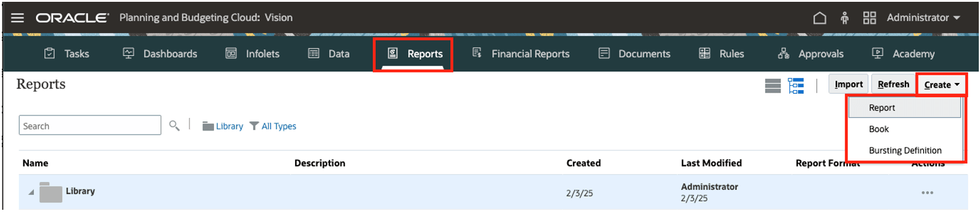Image resolution: width=980 pixels, height=220 pixels.
Task: Open the Create dropdown
Action: 942,85
